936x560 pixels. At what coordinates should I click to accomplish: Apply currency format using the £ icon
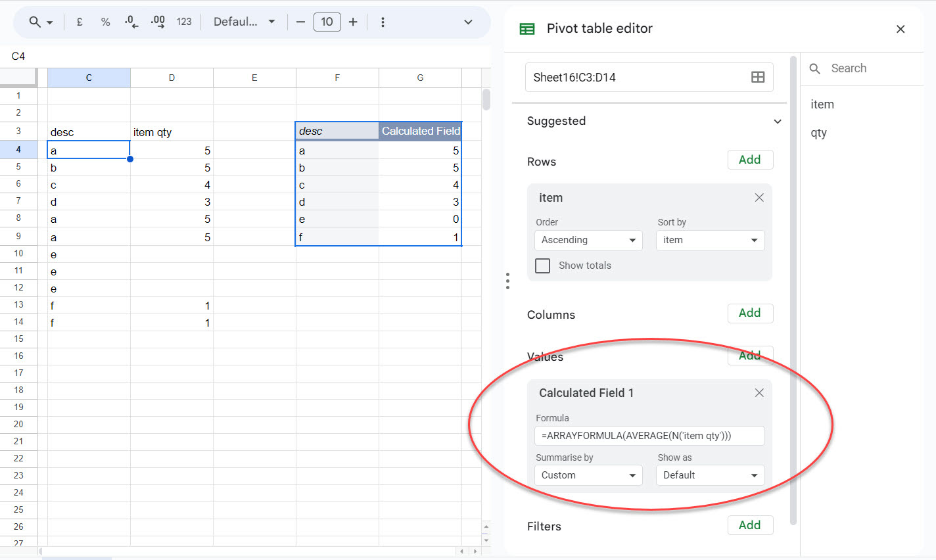coord(79,21)
